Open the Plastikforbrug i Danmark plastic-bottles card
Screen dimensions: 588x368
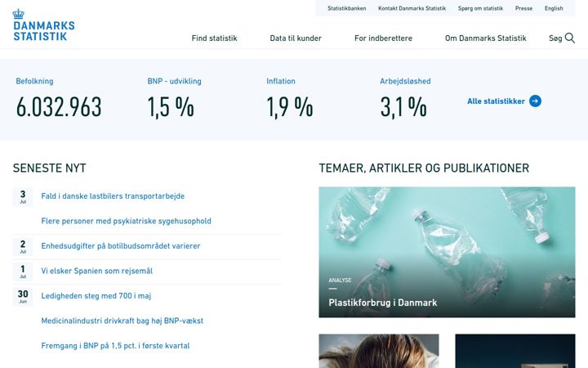click(x=447, y=252)
